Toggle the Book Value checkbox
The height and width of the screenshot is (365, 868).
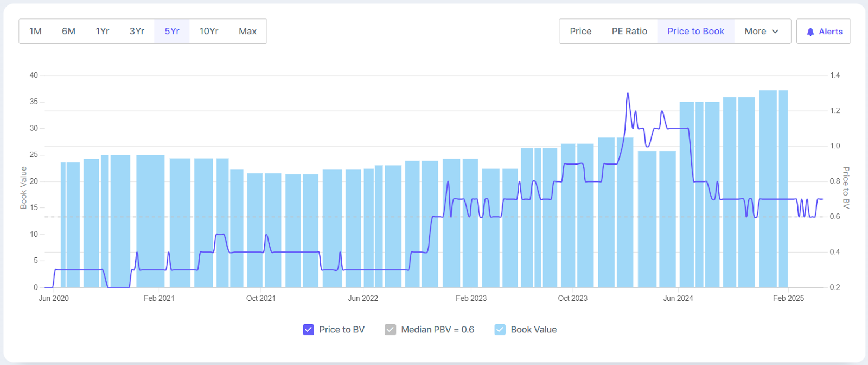coord(500,330)
